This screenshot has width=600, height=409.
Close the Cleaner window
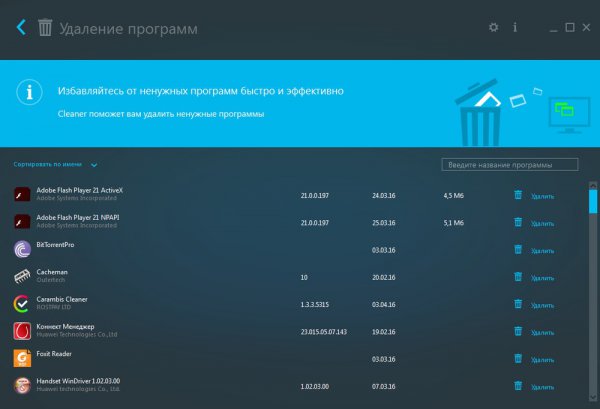tap(586, 28)
